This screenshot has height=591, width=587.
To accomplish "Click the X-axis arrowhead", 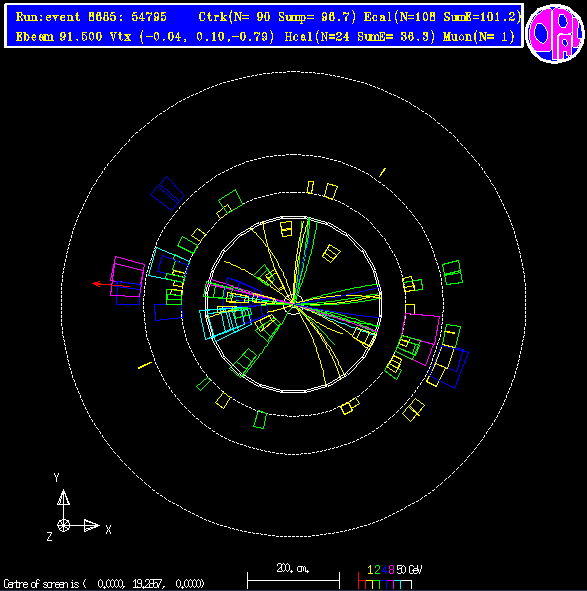I will [92, 525].
